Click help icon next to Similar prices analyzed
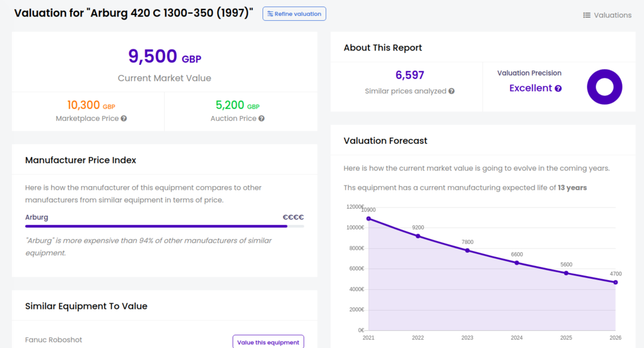The width and height of the screenshot is (644, 348). (x=452, y=91)
